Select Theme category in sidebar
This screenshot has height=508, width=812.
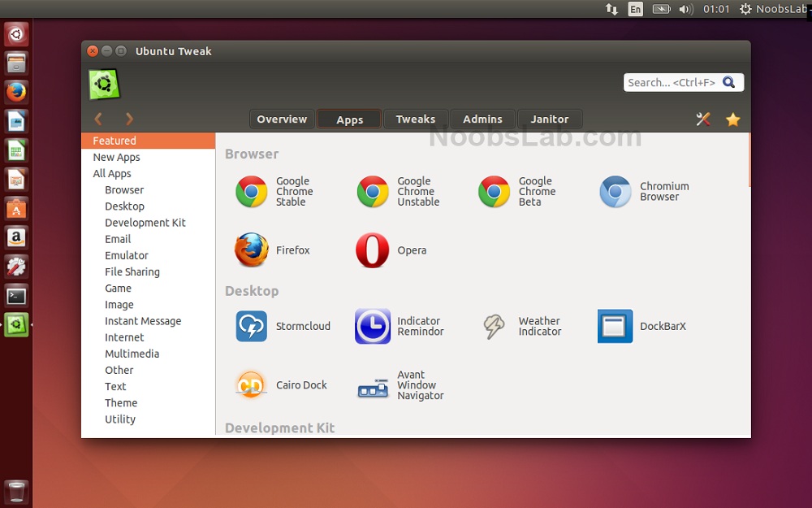[148, 403]
